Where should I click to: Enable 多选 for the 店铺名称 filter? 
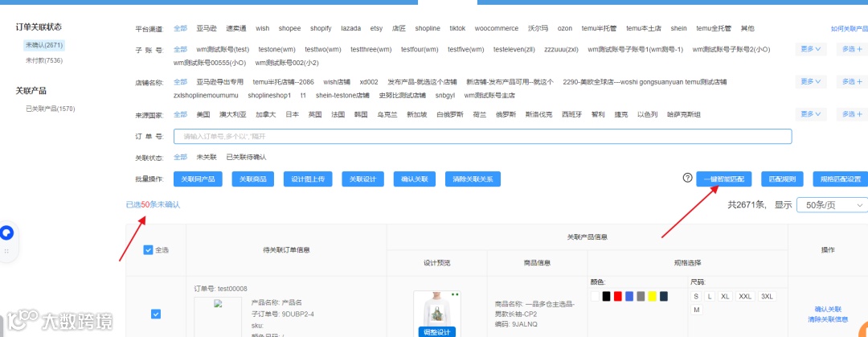pos(852,81)
